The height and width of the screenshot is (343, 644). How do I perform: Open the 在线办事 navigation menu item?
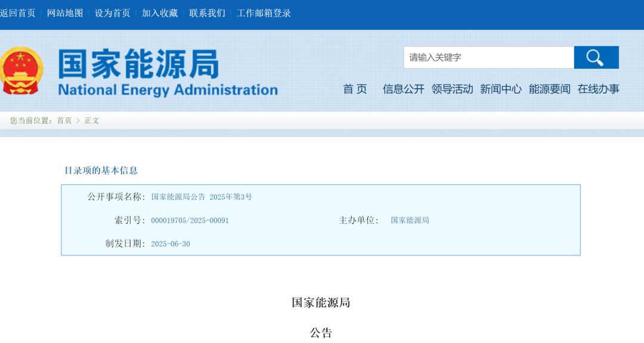[x=599, y=89]
